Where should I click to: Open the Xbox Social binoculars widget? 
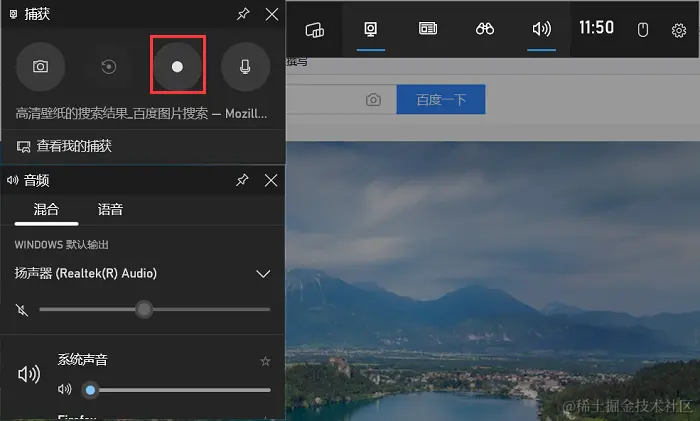484,29
